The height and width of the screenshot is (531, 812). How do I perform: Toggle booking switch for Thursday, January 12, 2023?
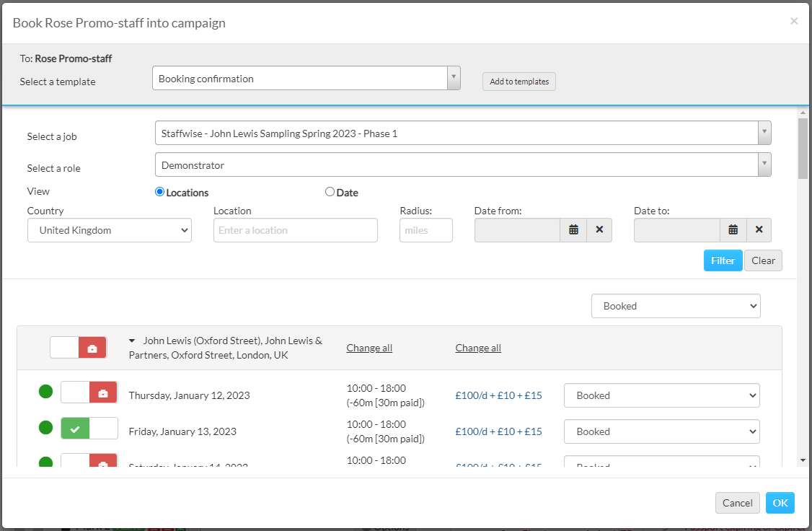89,392
